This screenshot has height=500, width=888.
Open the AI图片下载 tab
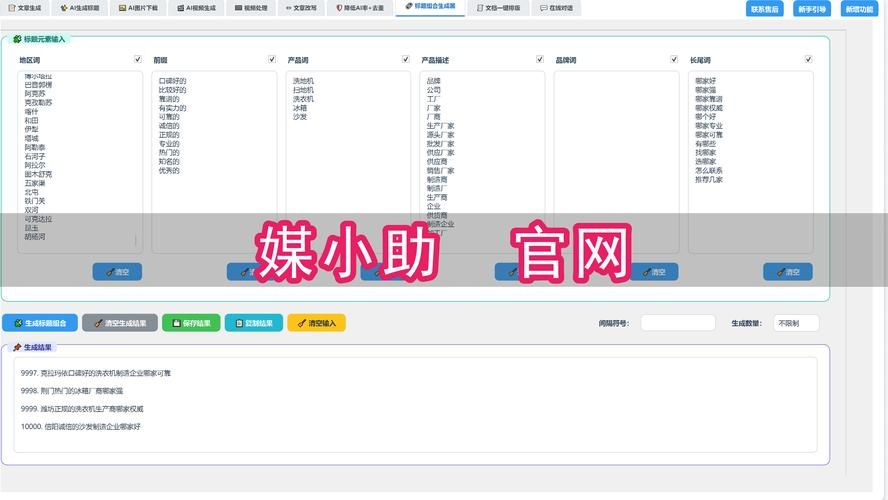pos(138,8)
